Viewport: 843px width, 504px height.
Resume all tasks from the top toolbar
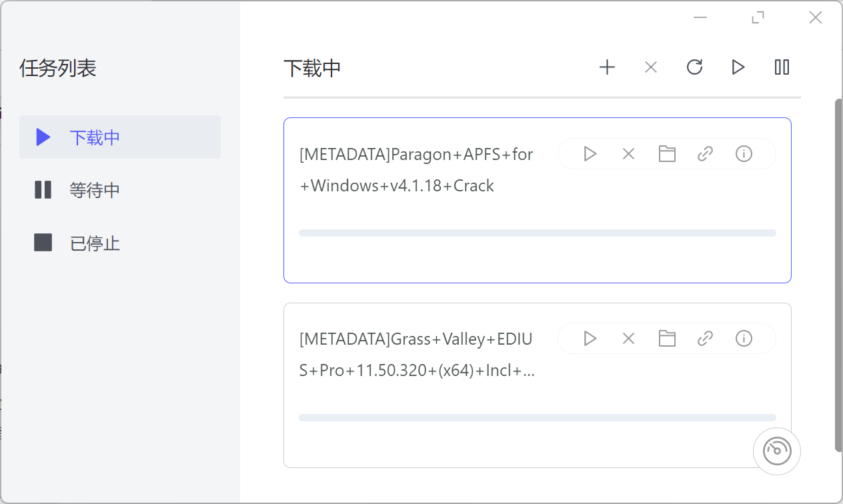click(738, 67)
